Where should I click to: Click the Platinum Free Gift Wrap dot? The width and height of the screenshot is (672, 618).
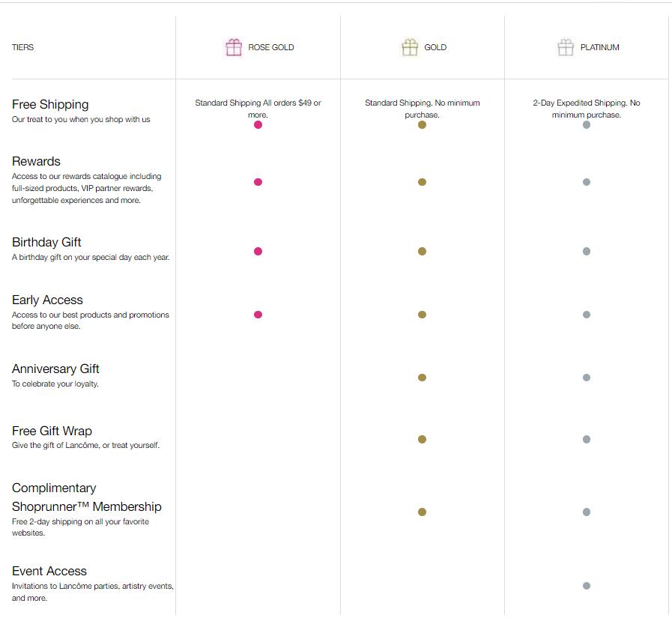tap(587, 440)
